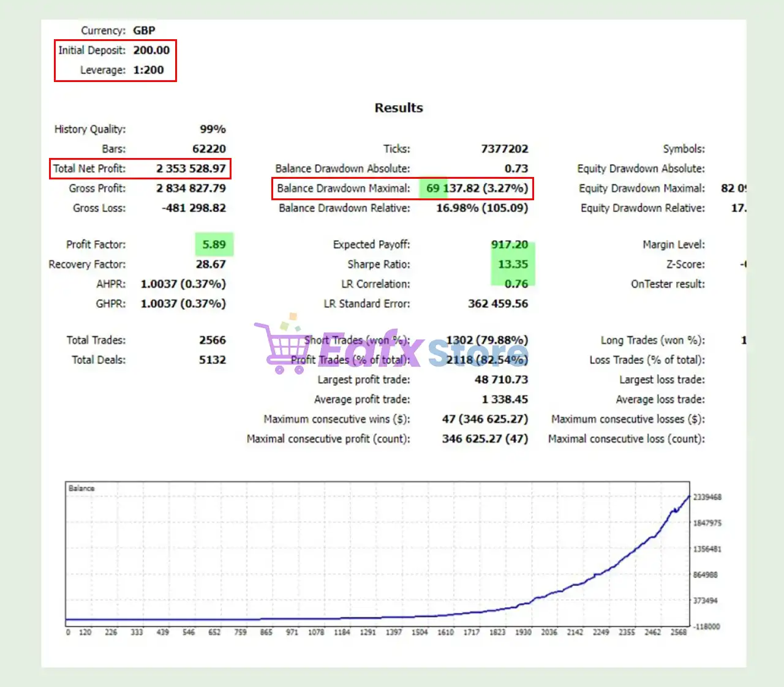The height and width of the screenshot is (687, 784).
Task: Select the Recovery Factor value 28.67
Action: point(211,264)
